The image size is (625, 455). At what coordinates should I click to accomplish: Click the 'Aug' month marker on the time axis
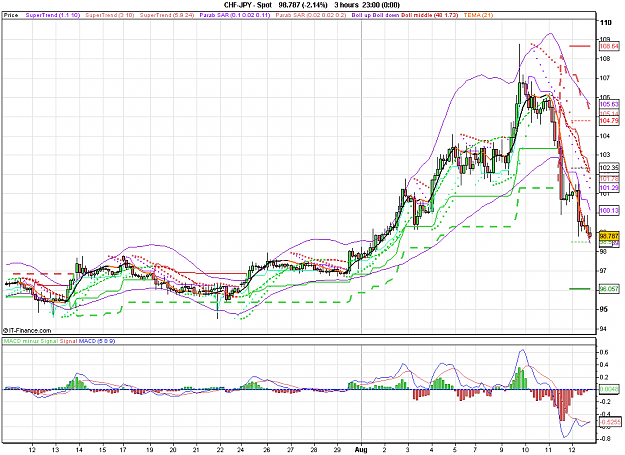click(x=360, y=450)
